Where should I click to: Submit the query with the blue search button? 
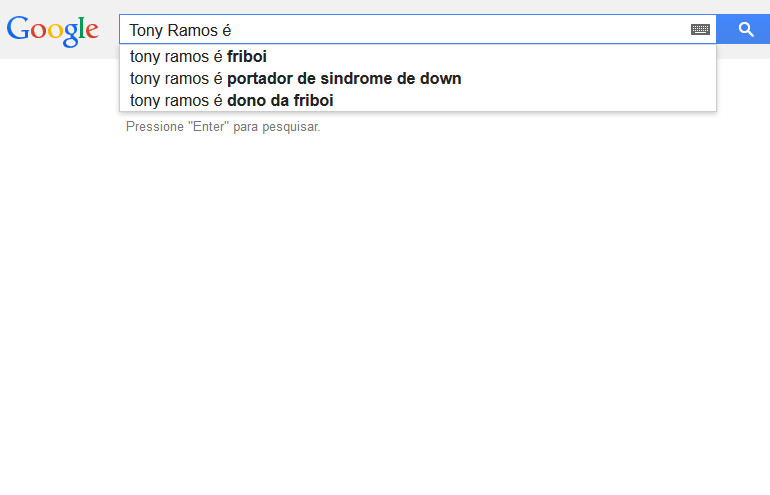[743, 29]
